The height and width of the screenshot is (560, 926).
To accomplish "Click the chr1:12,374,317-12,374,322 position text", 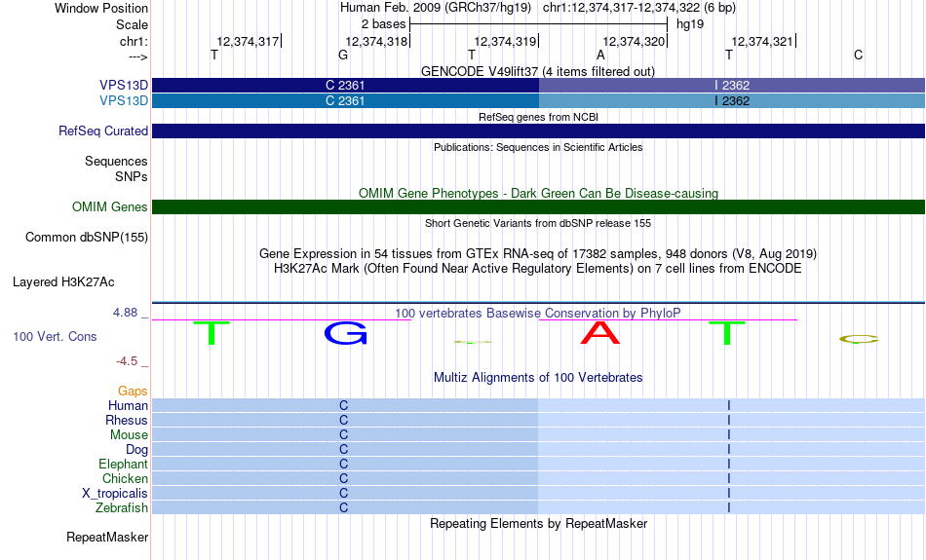I will coord(639,8).
